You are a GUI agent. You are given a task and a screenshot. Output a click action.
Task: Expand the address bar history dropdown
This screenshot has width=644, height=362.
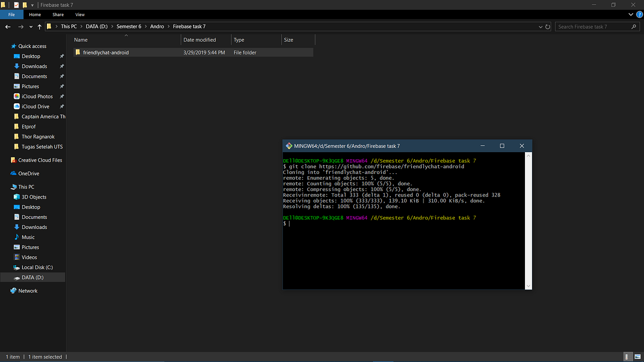click(541, 27)
